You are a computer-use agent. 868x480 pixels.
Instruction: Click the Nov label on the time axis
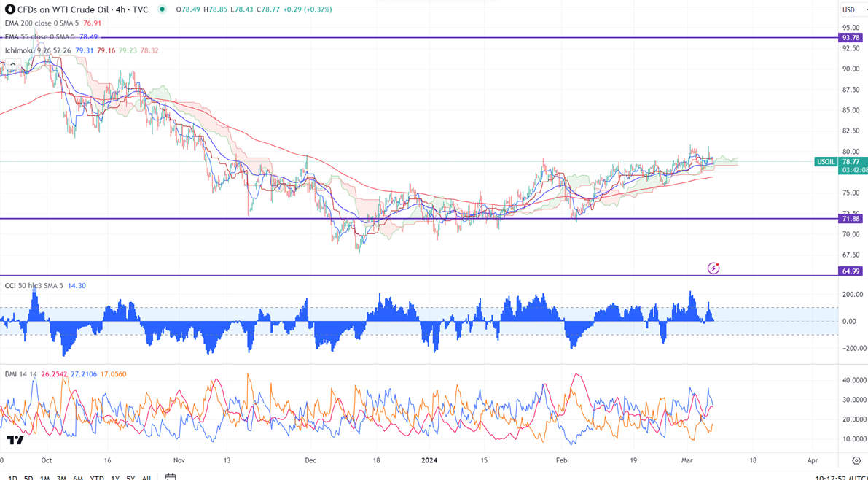(179, 460)
